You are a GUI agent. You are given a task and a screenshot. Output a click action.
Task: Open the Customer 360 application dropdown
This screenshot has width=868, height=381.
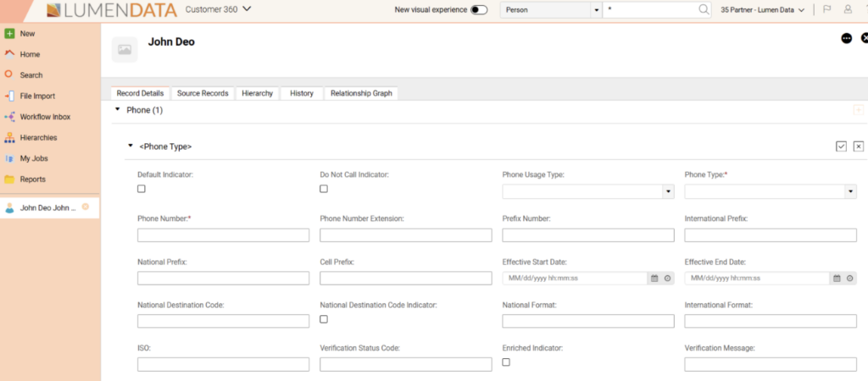click(218, 9)
